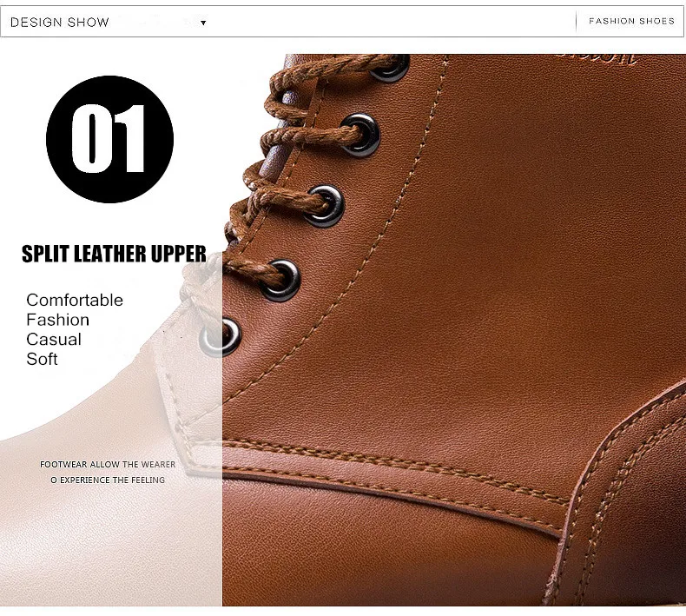Select the DESIGN SHOW header label
The height and width of the screenshot is (616, 686).
(x=60, y=23)
